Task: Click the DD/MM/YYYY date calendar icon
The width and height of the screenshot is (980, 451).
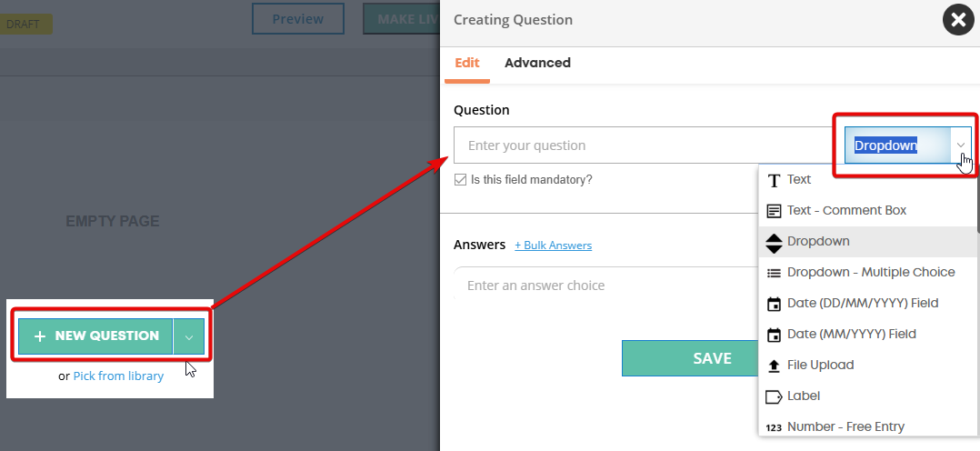Action: (774, 304)
